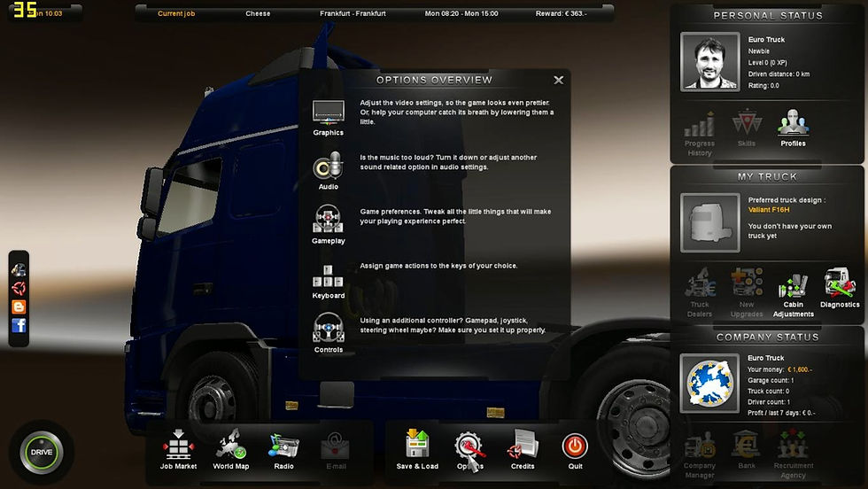Open the Bank
868x489 pixels.
(746, 450)
